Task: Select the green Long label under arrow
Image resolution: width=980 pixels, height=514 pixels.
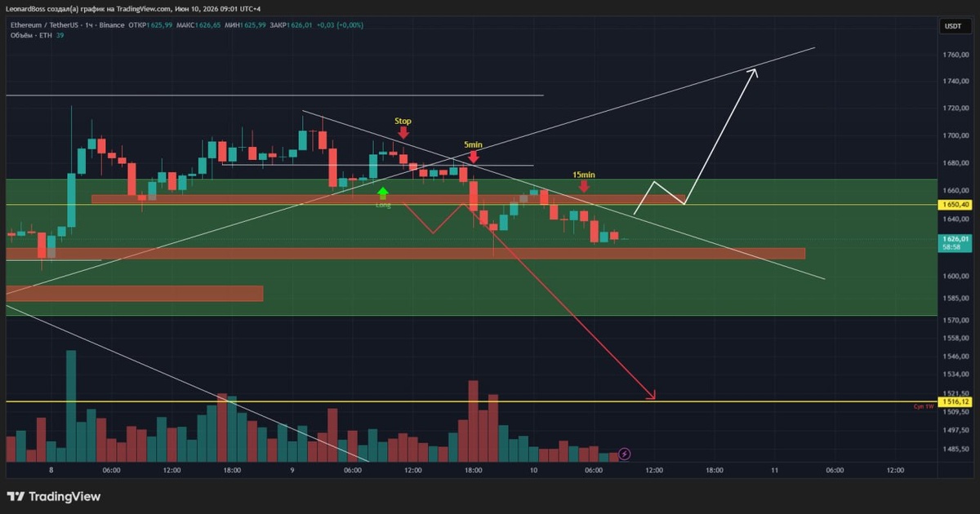Action: pyautogui.click(x=383, y=205)
